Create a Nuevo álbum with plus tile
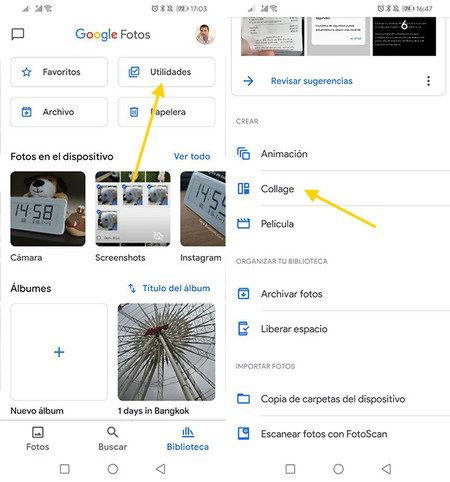This screenshot has height=482, width=450. click(59, 352)
